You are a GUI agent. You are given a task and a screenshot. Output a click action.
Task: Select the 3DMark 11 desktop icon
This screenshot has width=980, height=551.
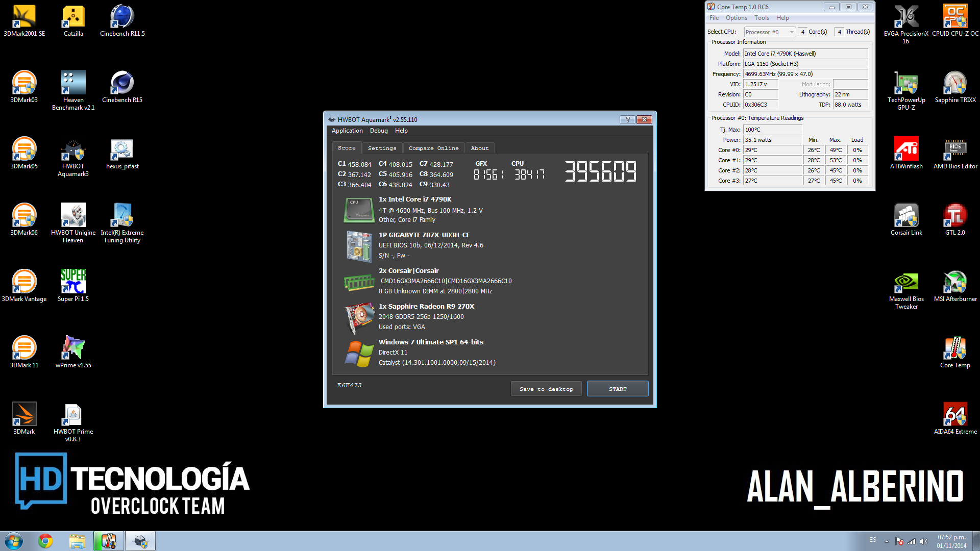pos(24,352)
